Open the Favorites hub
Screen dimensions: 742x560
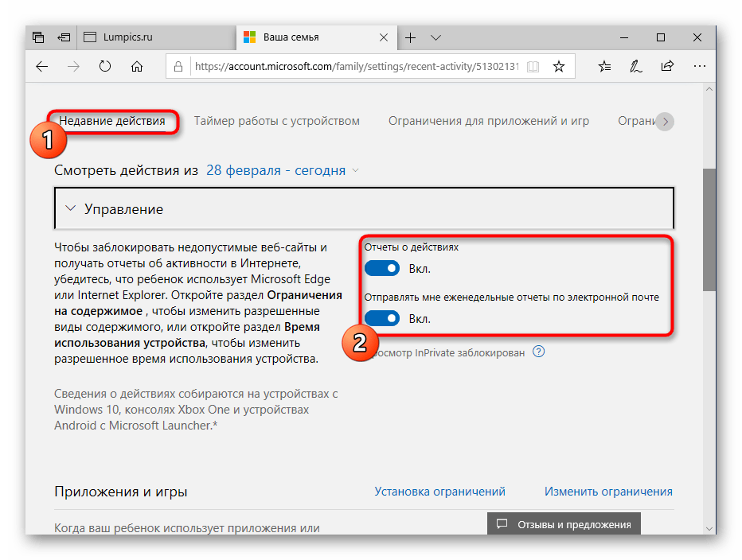tap(604, 67)
